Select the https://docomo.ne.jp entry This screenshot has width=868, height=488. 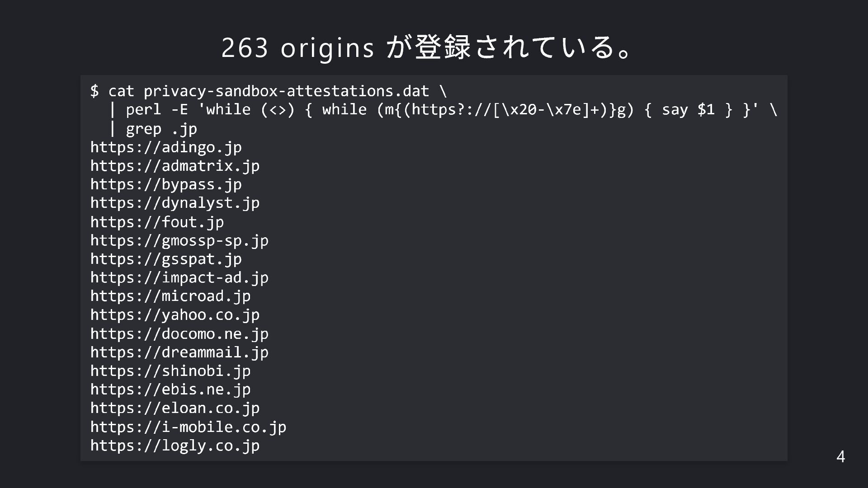click(x=179, y=333)
